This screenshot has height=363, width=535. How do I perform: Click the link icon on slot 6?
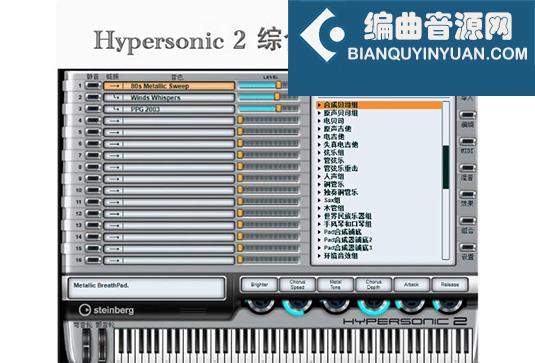115,144
